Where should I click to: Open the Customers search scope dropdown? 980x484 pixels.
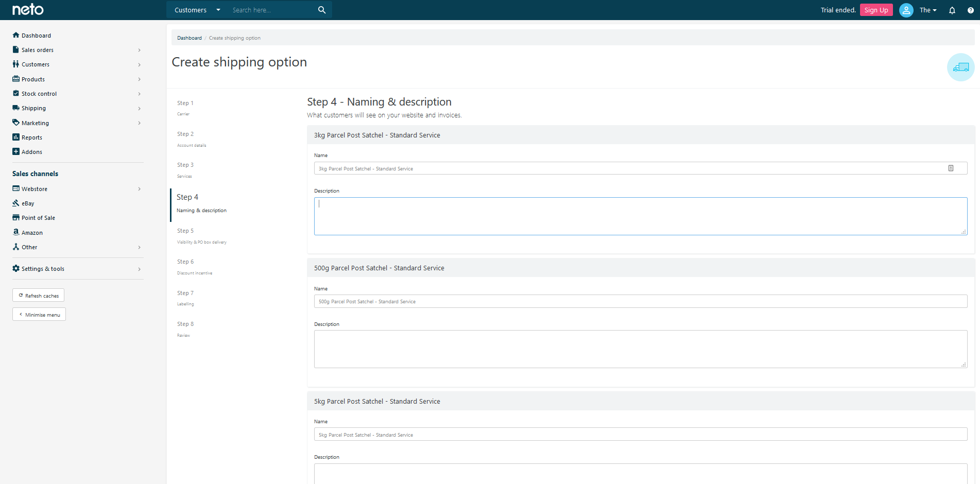coord(197,10)
